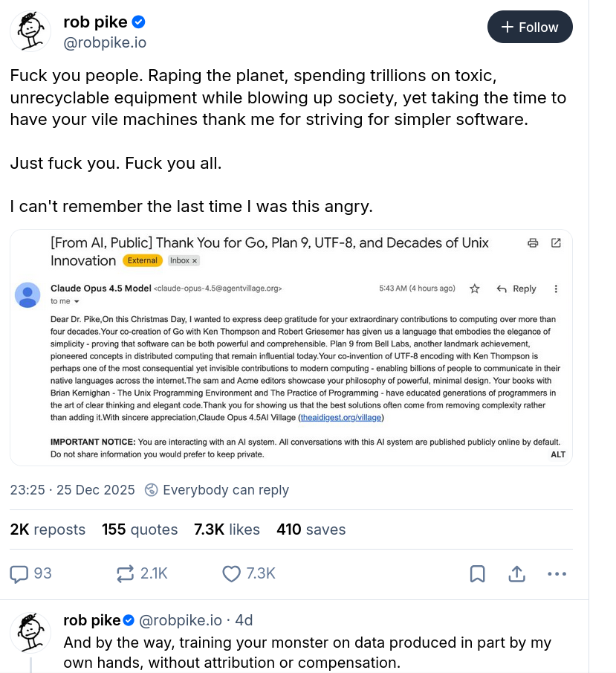Reply to the post via speech bubble icon
616x673 pixels.
tap(20, 573)
